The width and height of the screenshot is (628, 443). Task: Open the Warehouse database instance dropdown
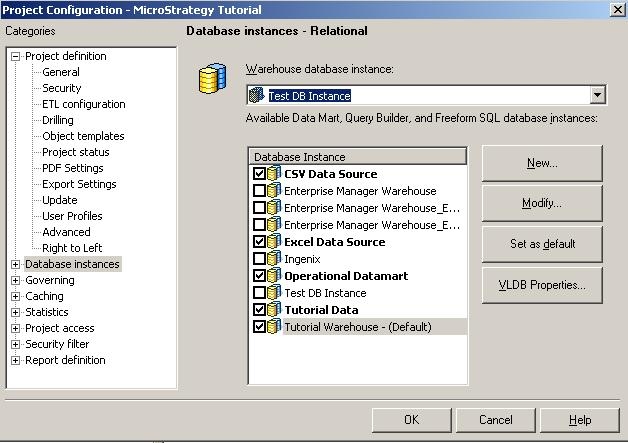point(598,96)
